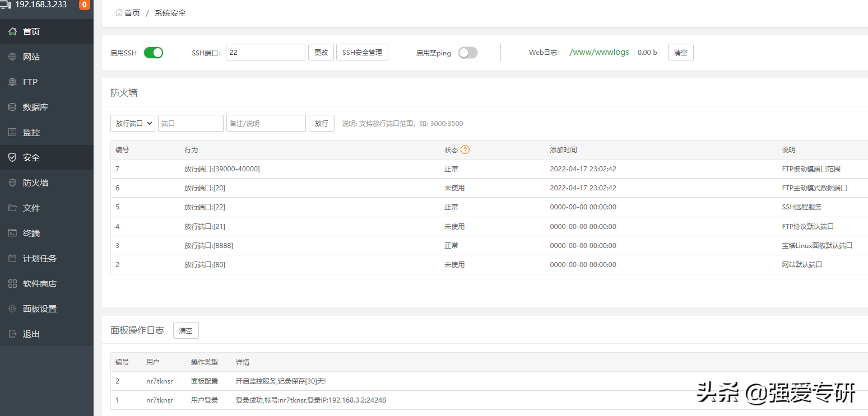Click the orange 0 notification badge
This screenshot has height=416, width=868.
pyautogui.click(x=85, y=5)
